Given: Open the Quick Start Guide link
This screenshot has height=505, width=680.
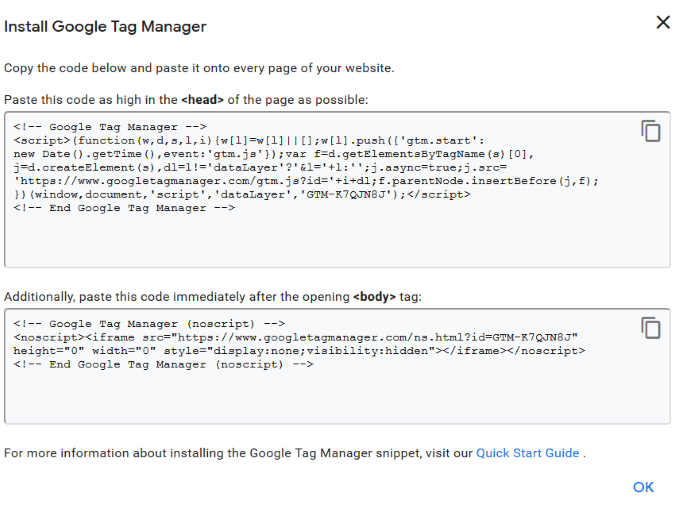Looking at the screenshot, I should coord(527,453).
